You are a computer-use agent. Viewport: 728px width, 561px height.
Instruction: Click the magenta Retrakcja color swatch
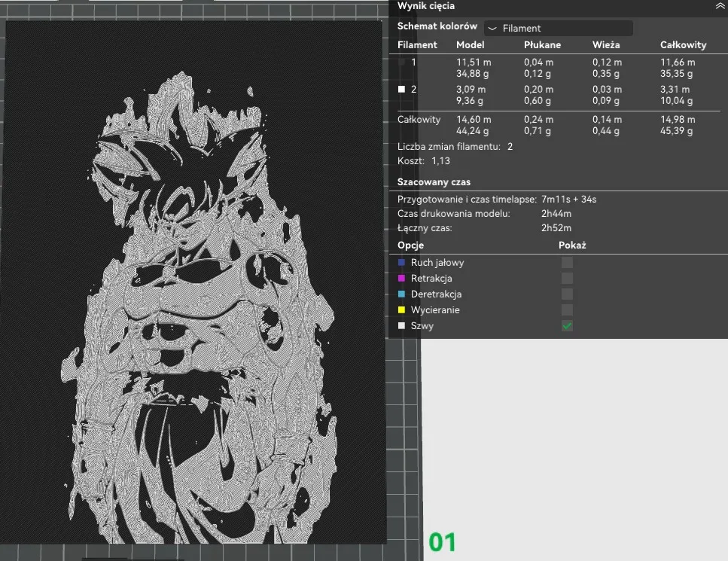coord(401,278)
